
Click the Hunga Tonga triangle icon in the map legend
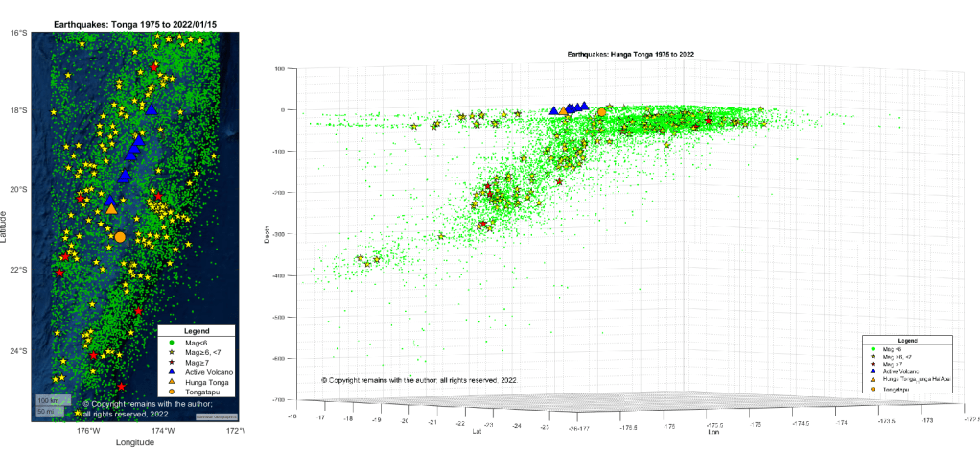tap(172, 382)
